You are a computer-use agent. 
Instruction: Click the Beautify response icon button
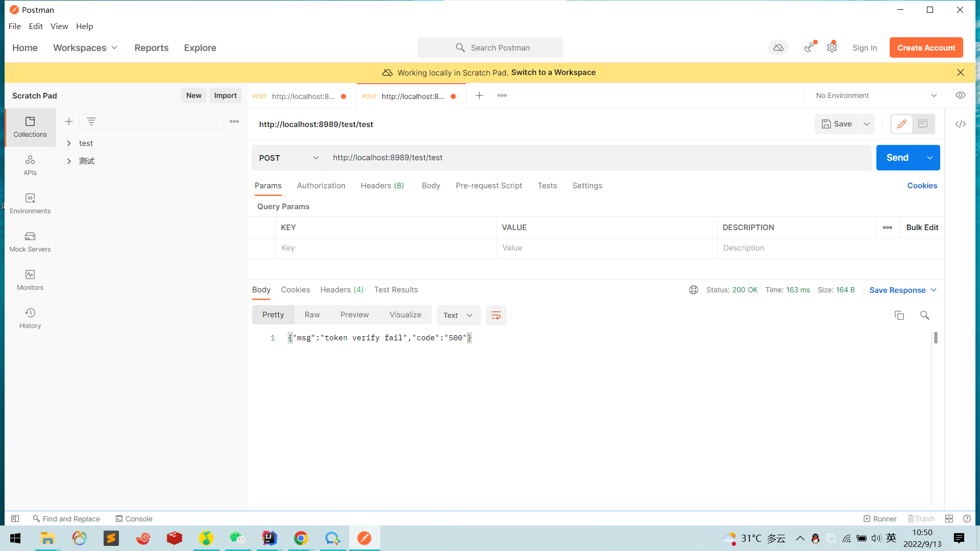(x=496, y=315)
